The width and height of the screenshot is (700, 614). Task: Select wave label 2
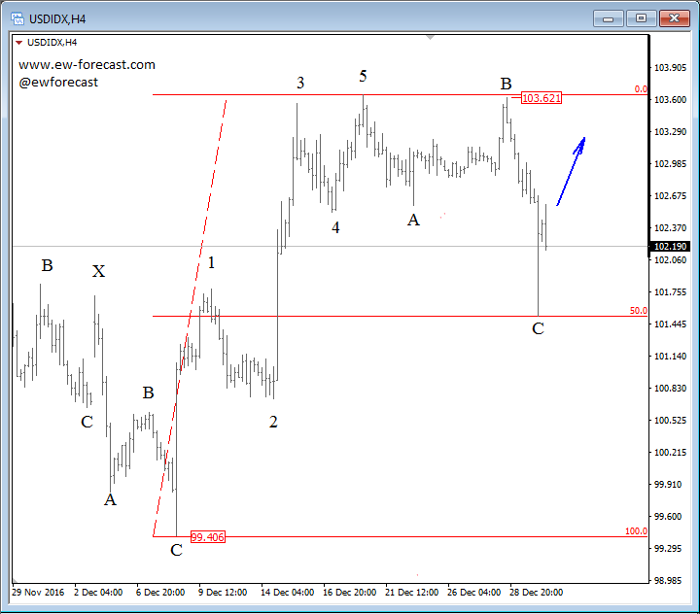point(273,422)
